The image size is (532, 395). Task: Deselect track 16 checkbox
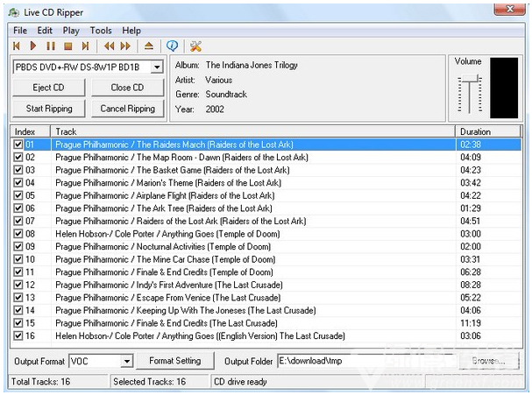pos(18,336)
